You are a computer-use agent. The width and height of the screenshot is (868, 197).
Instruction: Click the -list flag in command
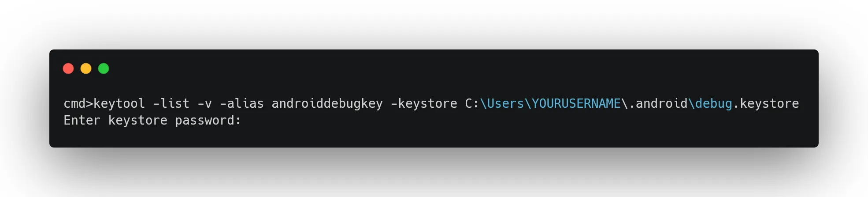click(171, 104)
